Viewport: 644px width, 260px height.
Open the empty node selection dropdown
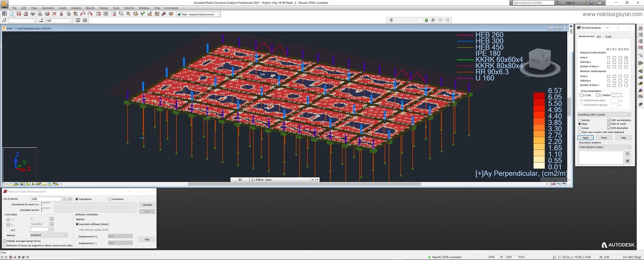(34, 21)
